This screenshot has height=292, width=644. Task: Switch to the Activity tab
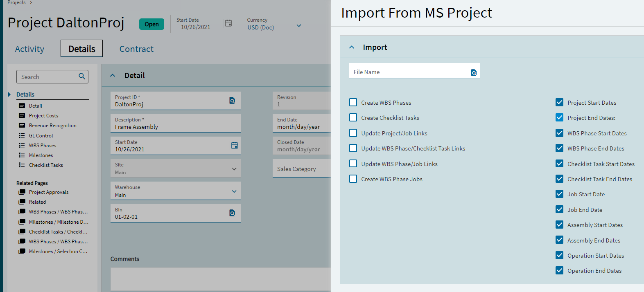29,49
